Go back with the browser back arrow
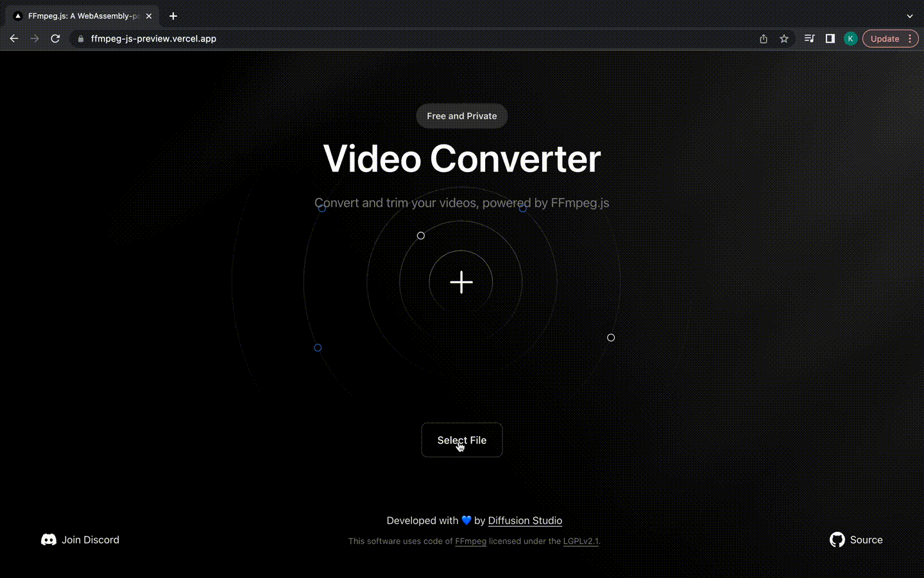The height and width of the screenshot is (578, 924). click(14, 39)
